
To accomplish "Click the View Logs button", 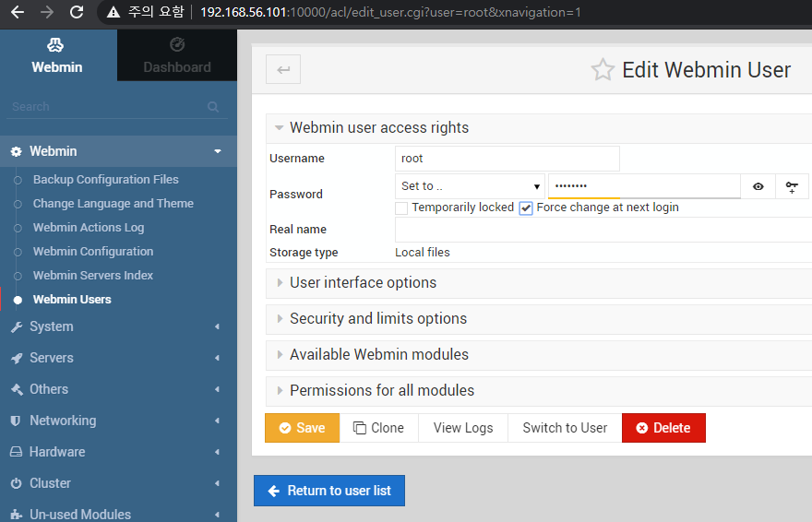I will tap(463, 428).
